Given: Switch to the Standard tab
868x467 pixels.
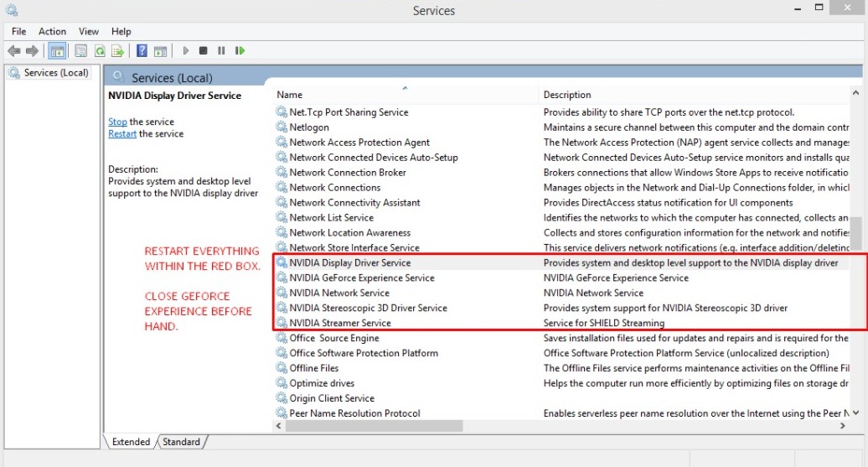Looking at the screenshot, I should pos(182,442).
